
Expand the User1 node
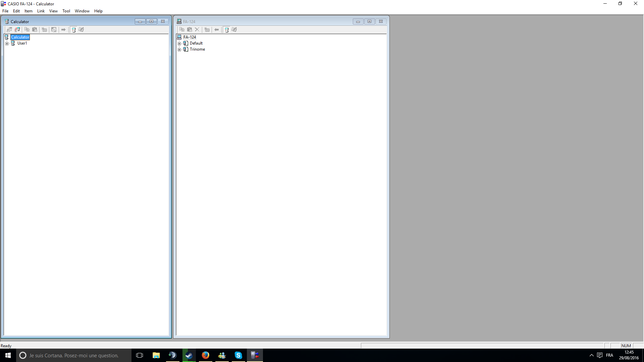(x=7, y=44)
